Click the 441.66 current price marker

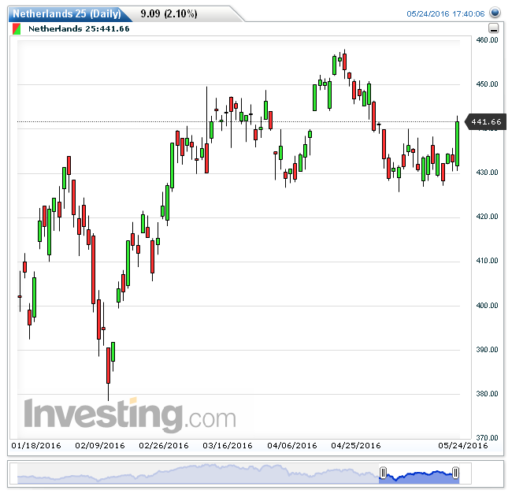coord(486,122)
